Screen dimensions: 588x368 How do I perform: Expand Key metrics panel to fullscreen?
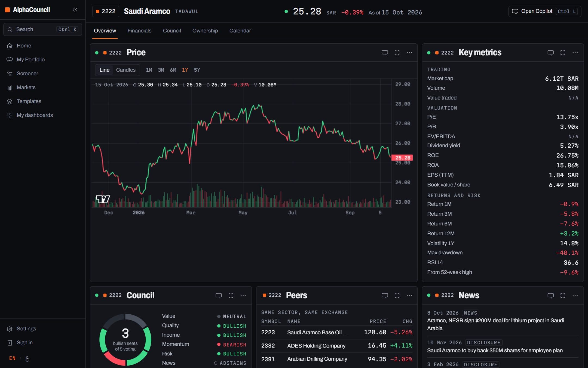563,53
